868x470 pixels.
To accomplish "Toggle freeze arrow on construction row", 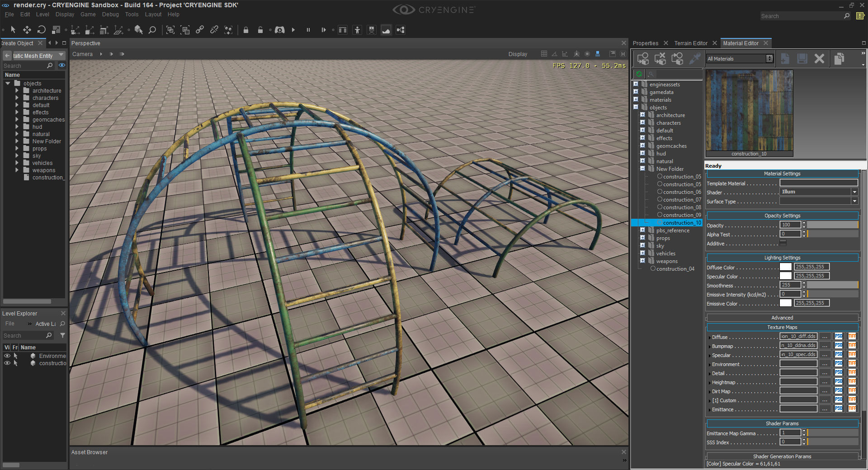I will (15, 363).
